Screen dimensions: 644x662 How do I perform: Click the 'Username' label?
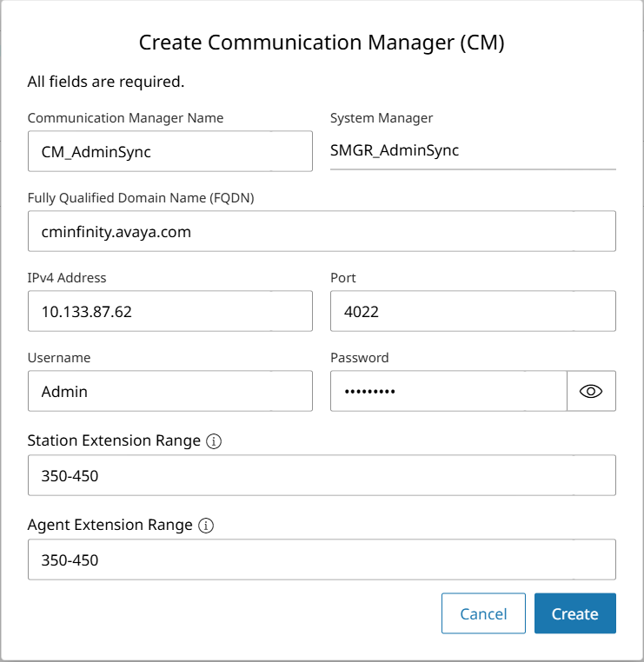click(x=59, y=358)
